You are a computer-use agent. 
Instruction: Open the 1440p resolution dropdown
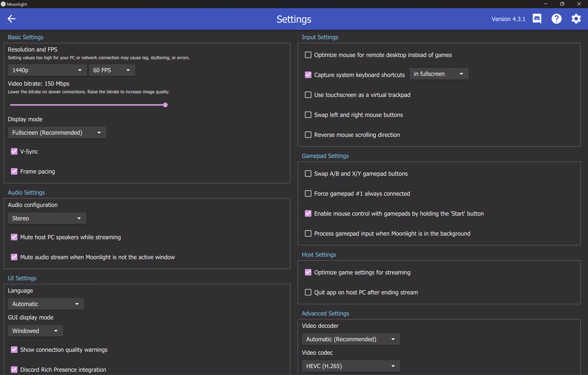pos(47,70)
